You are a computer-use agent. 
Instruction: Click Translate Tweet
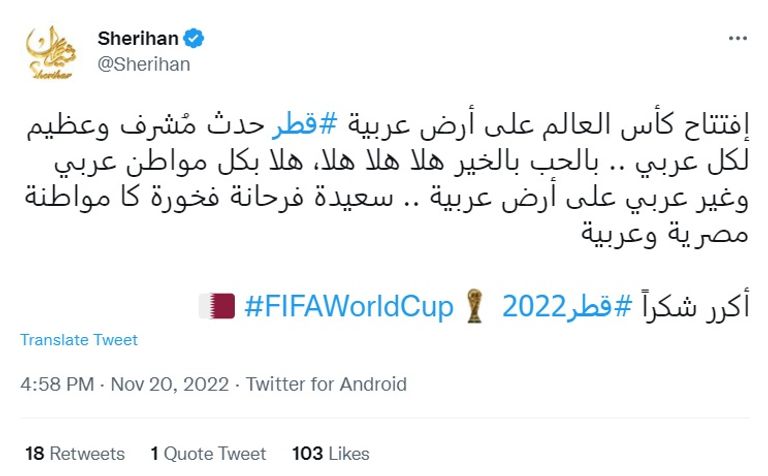click(79, 340)
